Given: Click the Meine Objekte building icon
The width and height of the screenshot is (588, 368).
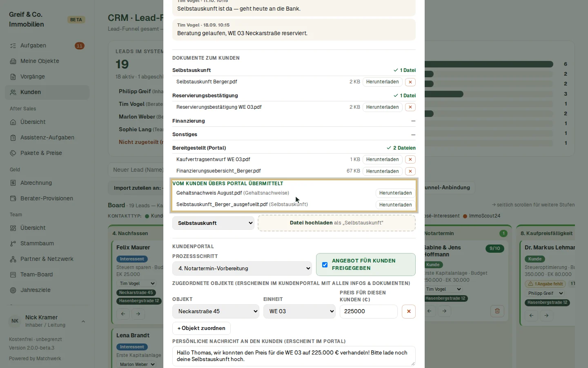Looking at the screenshot, I should pyautogui.click(x=13, y=61).
